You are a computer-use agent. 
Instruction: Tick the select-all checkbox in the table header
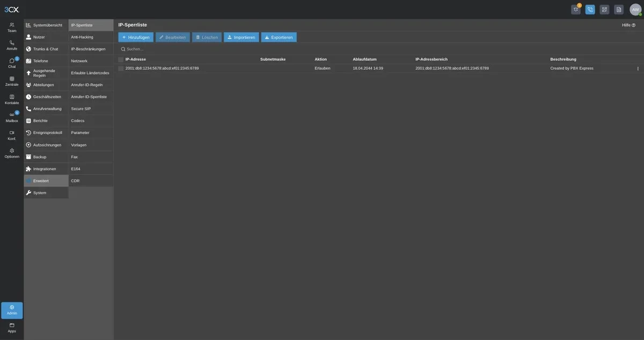point(121,59)
